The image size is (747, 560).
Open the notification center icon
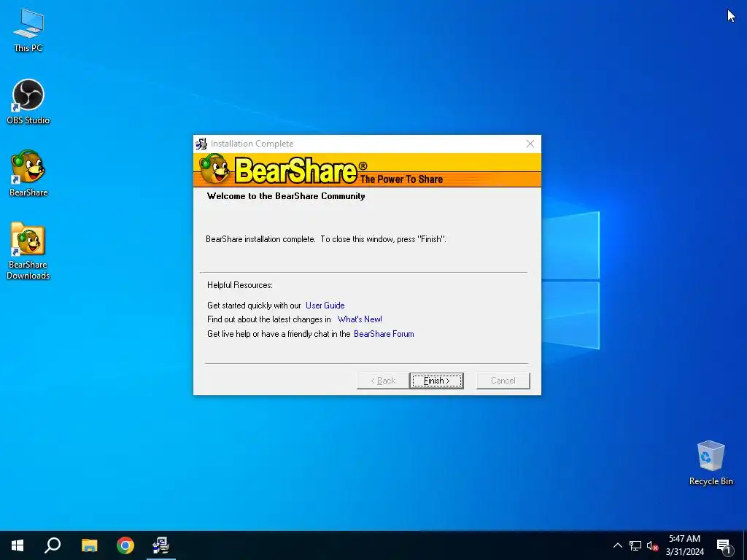click(x=724, y=545)
